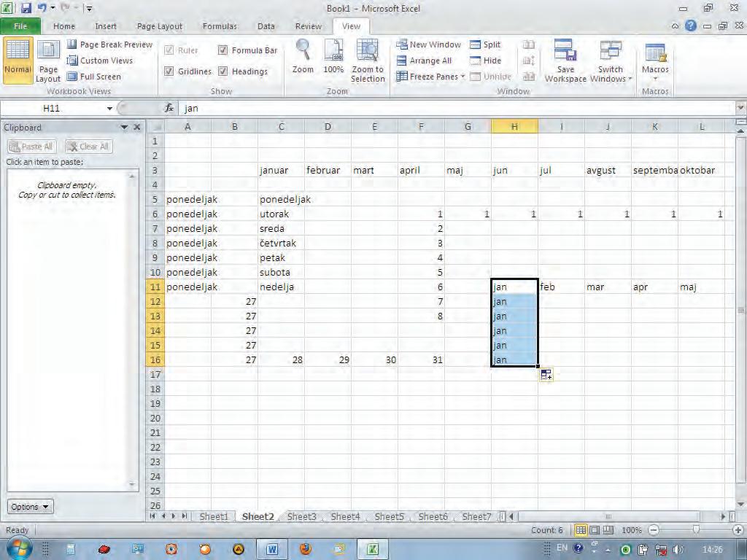This screenshot has height=560, width=747.
Task: Click the zoom slider handle
Action: coord(697,529)
